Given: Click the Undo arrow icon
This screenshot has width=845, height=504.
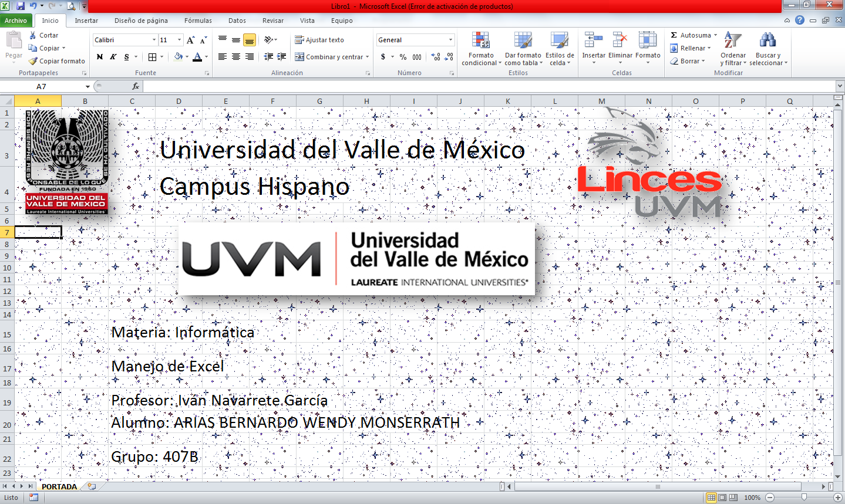Looking at the screenshot, I should pyautogui.click(x=33, y=6).
